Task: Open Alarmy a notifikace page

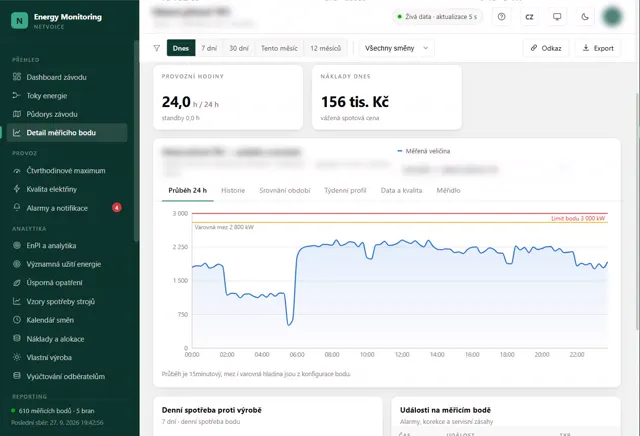Action: click(x=67, y=208)
